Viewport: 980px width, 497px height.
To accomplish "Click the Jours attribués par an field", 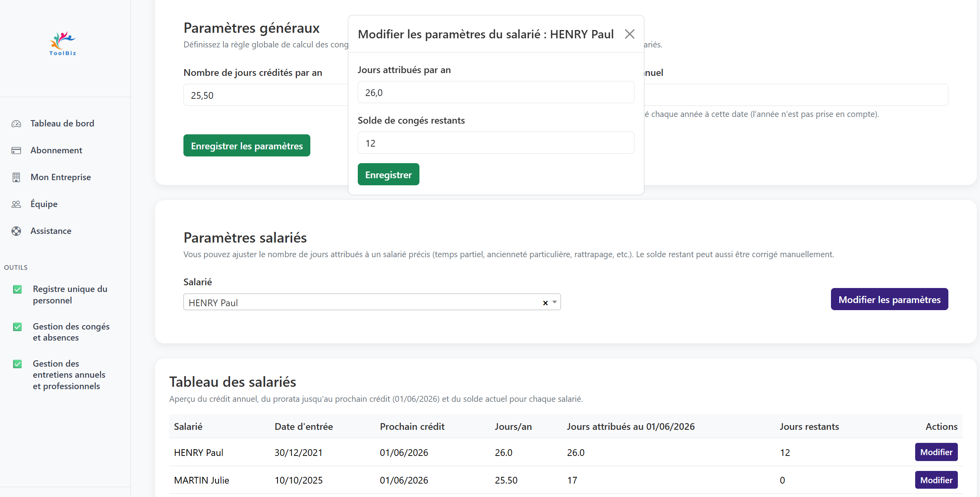I will tap(496, 92).
